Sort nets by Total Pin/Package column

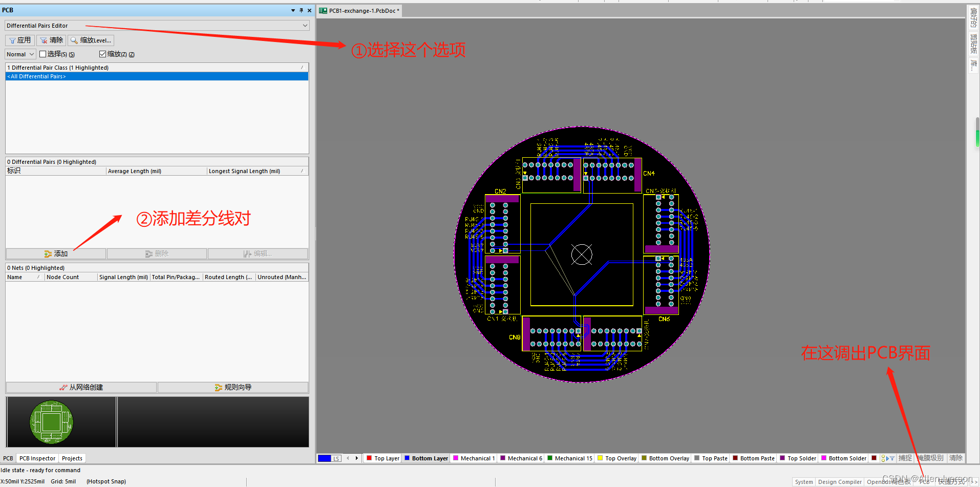click(x=176, y=277)
